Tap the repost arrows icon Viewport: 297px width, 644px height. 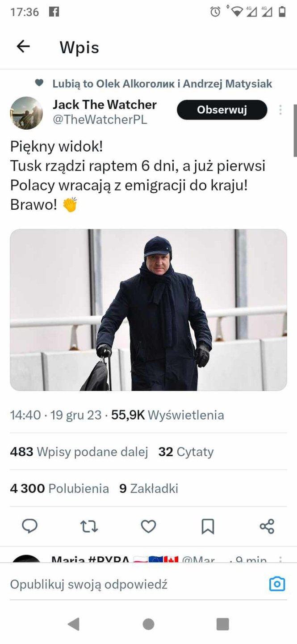point(89,526)
